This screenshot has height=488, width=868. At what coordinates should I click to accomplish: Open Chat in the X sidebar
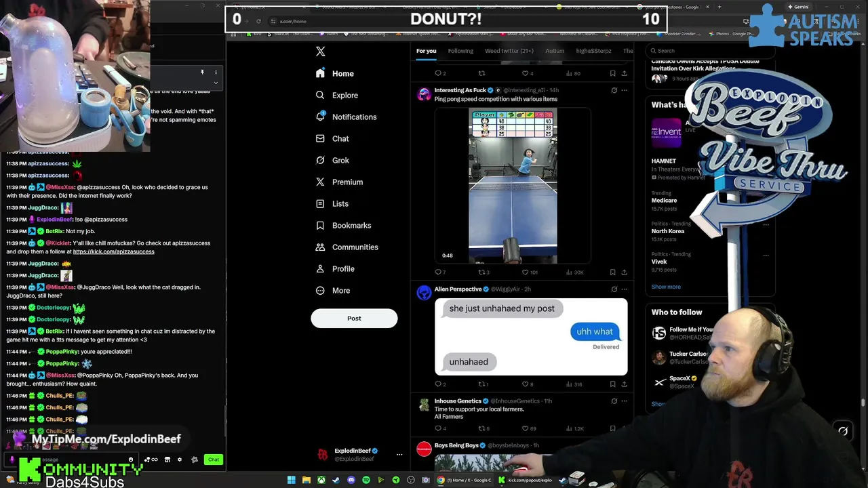[x=332, y=138]
